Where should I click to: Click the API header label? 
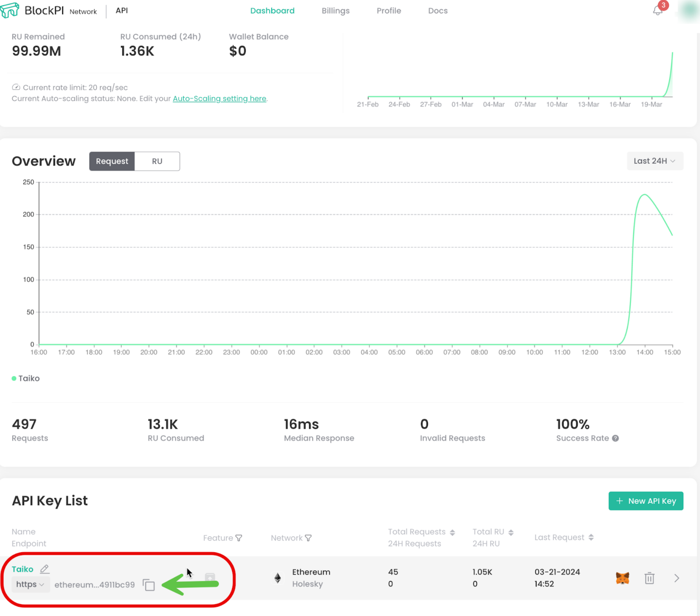click(122, 10)
